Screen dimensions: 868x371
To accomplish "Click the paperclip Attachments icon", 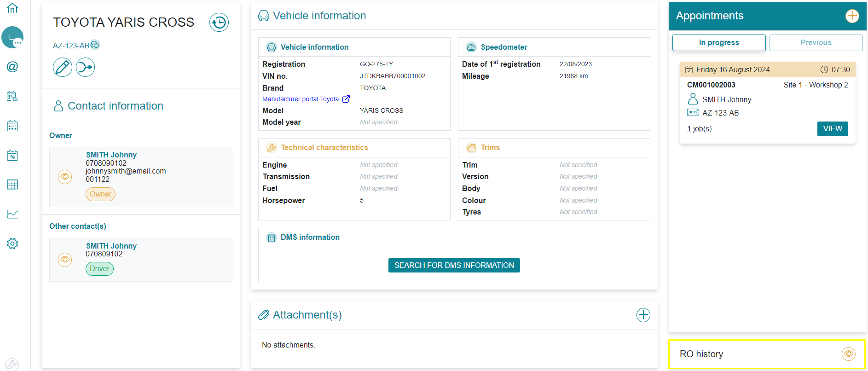I will (264, 315).
